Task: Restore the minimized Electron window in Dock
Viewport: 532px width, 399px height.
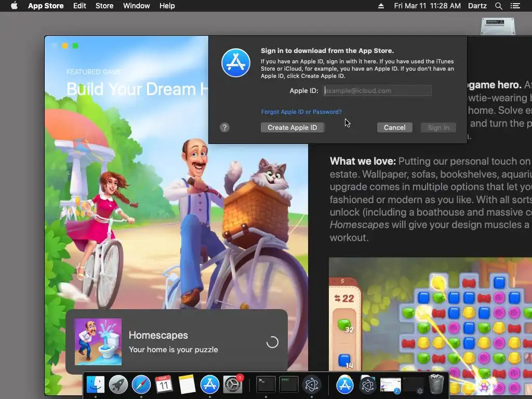Action: coord(367,384)
